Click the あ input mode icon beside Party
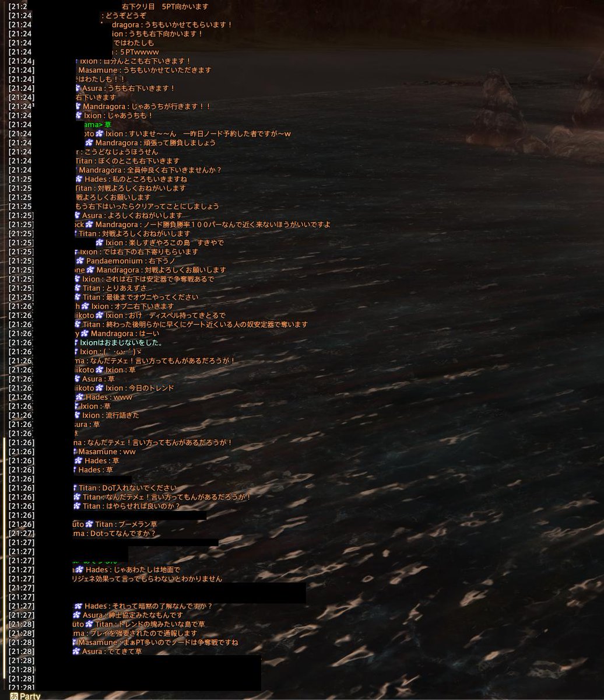 coord(13,696)
